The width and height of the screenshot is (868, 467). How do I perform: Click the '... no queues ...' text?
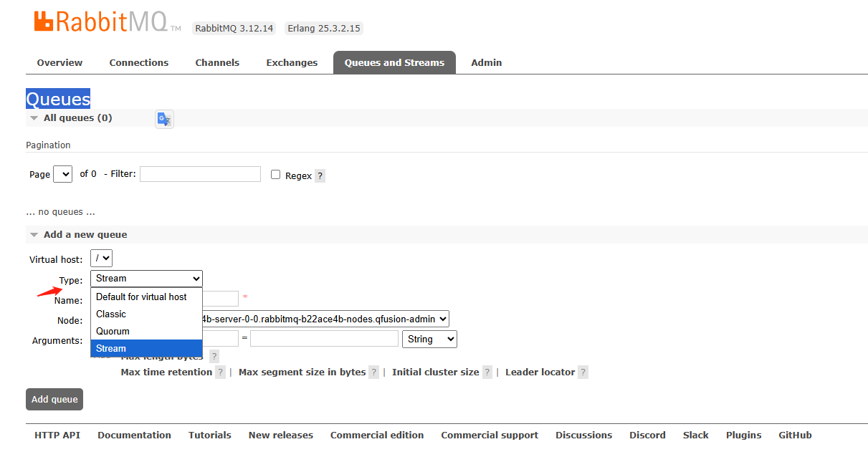click(x=60, y=212)
